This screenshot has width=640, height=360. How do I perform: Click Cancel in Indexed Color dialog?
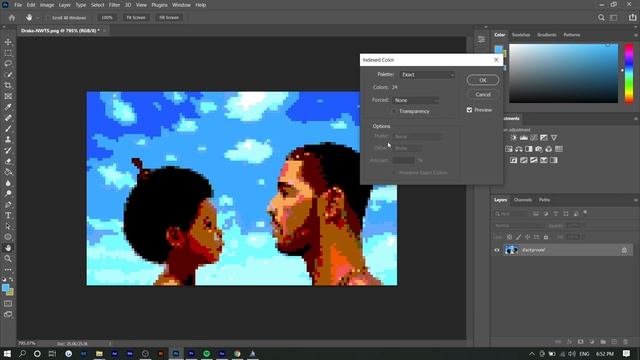pos(483,94)
